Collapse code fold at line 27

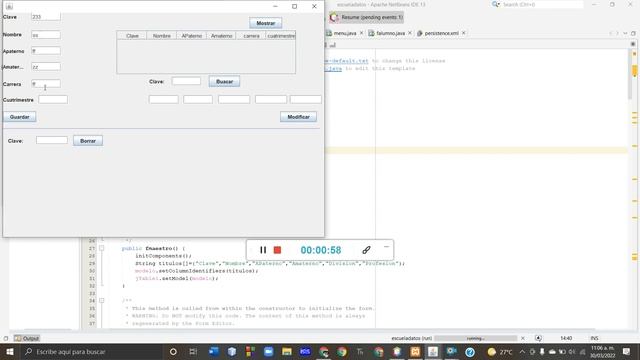point(102,248)
